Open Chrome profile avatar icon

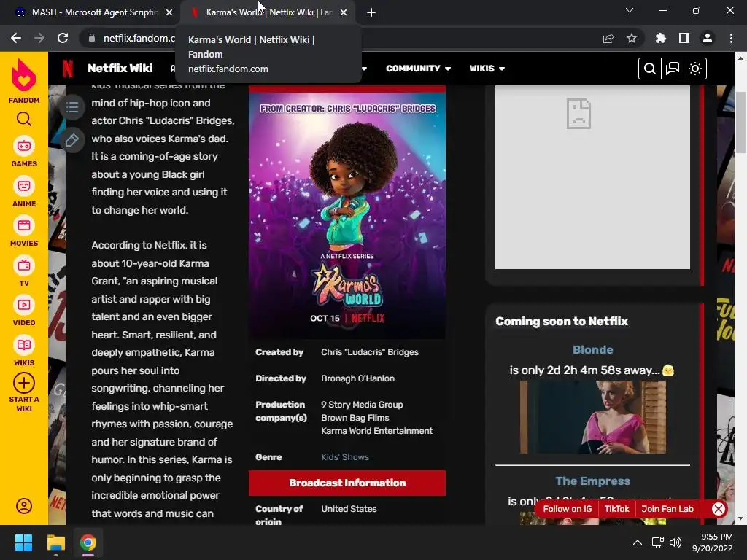click(x=708, y=38)
